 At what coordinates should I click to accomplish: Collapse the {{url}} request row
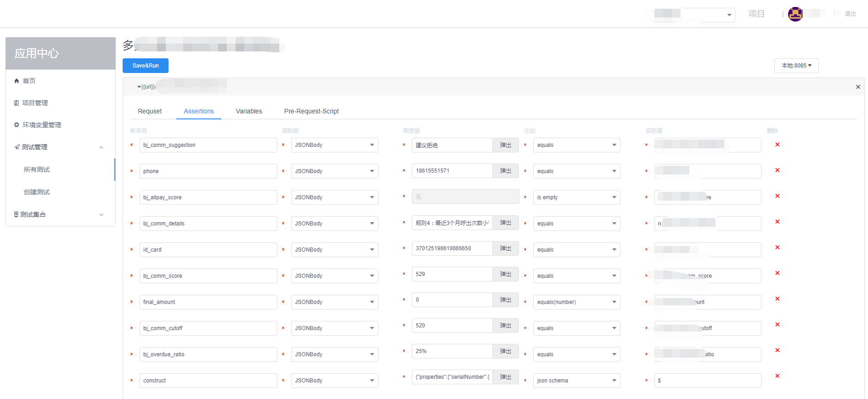[x=139, y=87]
